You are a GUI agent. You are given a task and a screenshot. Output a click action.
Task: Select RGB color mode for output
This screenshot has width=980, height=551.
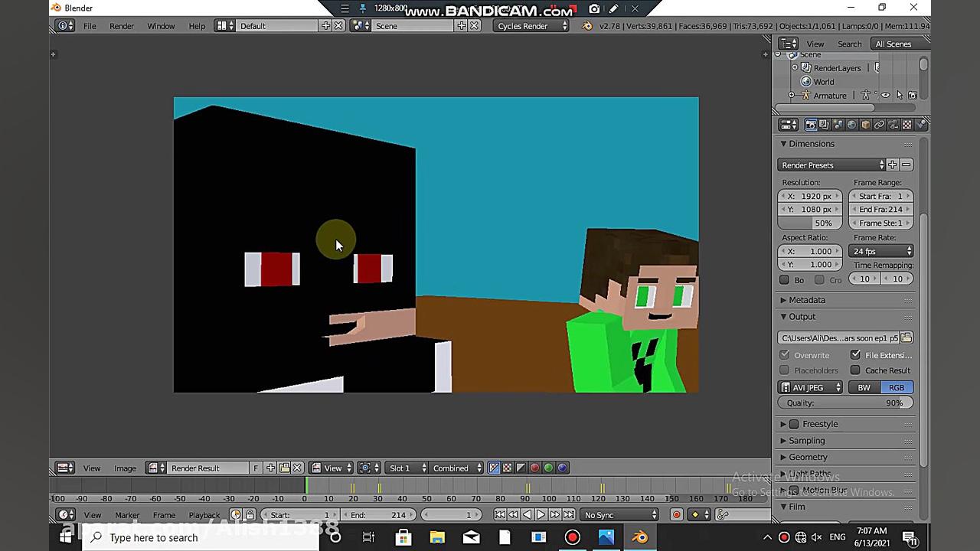click(x=896, y=388)
